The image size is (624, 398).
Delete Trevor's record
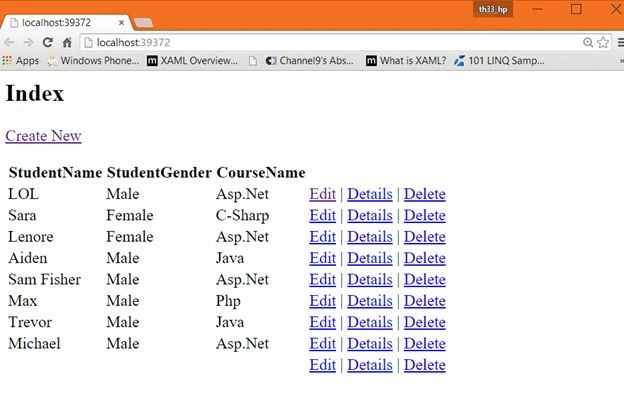coord(425,322)
